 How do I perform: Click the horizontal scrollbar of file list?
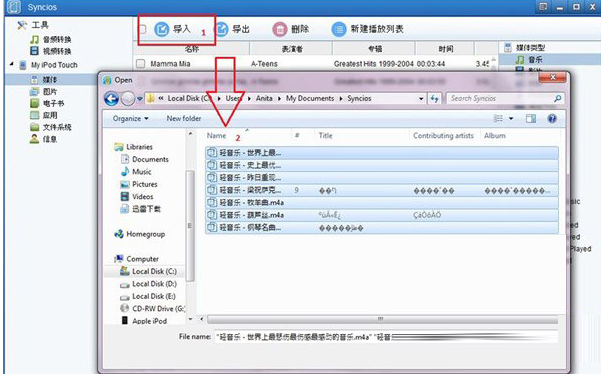tap(382, 319)
